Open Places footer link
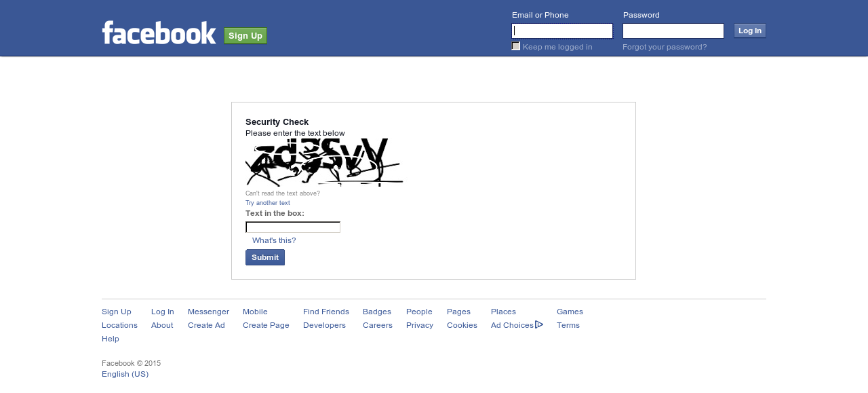868x393 pixels. click(x=503, y=312)
